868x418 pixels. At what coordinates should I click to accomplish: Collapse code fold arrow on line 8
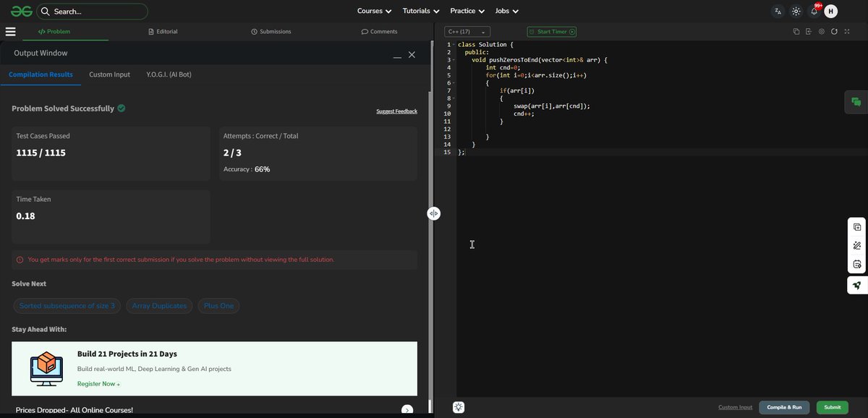click(454, 98)
